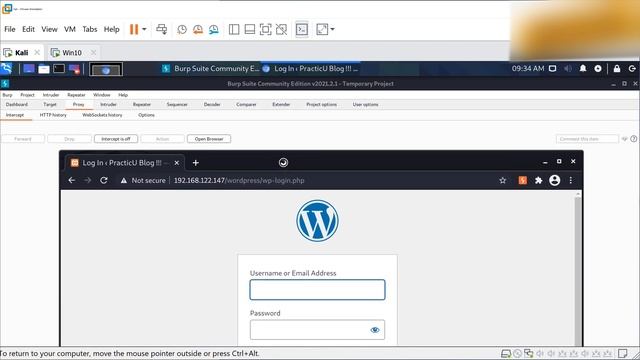Lock the Kali screen via lock icon
The image size is (640, 360).
pos(617,69)
